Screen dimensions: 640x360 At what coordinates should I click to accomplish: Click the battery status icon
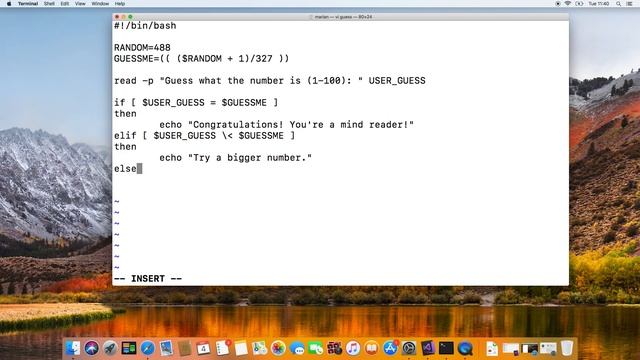[579, 4]
